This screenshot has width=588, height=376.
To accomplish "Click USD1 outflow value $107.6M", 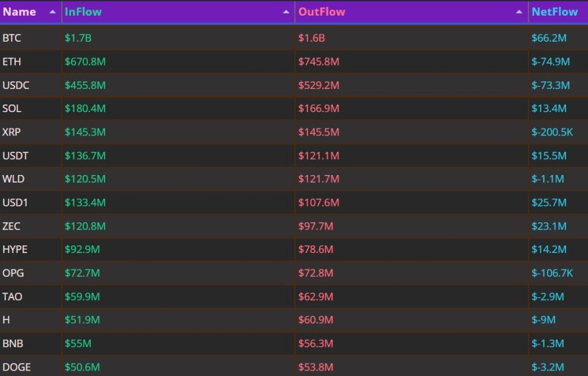I will pyautogui.click(x=319, y=202).
